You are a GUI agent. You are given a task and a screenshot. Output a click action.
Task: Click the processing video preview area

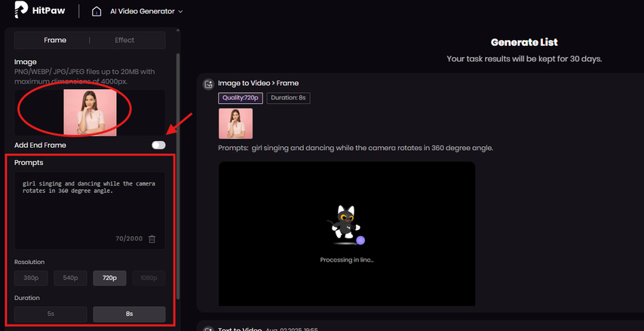click(x=347, y=234)
